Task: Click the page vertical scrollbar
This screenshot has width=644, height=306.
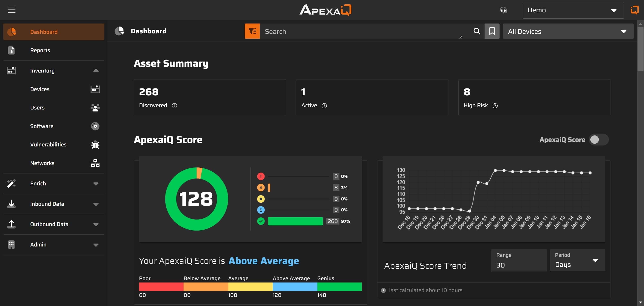Action: (640, 49)
